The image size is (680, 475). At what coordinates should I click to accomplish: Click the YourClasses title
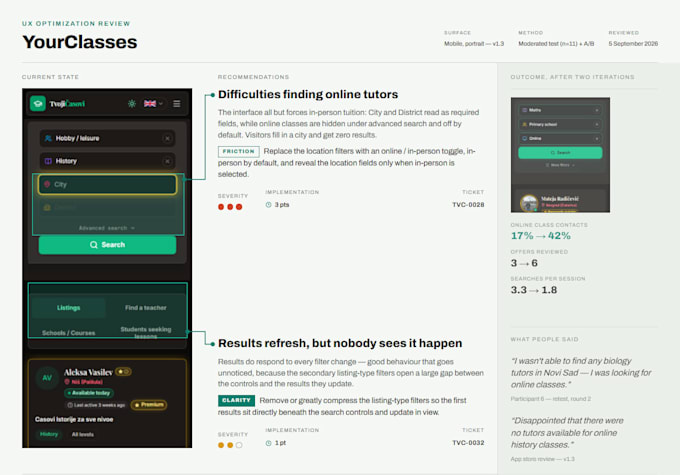tap(80, 42)
